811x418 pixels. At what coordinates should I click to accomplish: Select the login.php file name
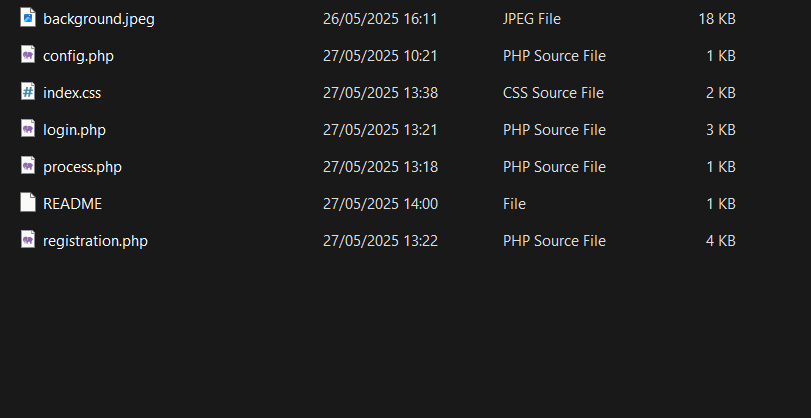coord(74,130)
